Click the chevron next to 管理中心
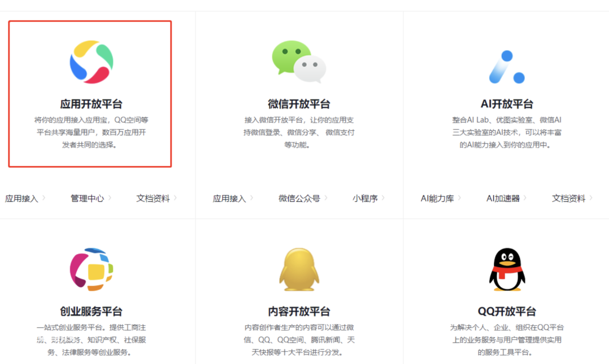Viewport: 609px width, 364px height. point(110,198)
